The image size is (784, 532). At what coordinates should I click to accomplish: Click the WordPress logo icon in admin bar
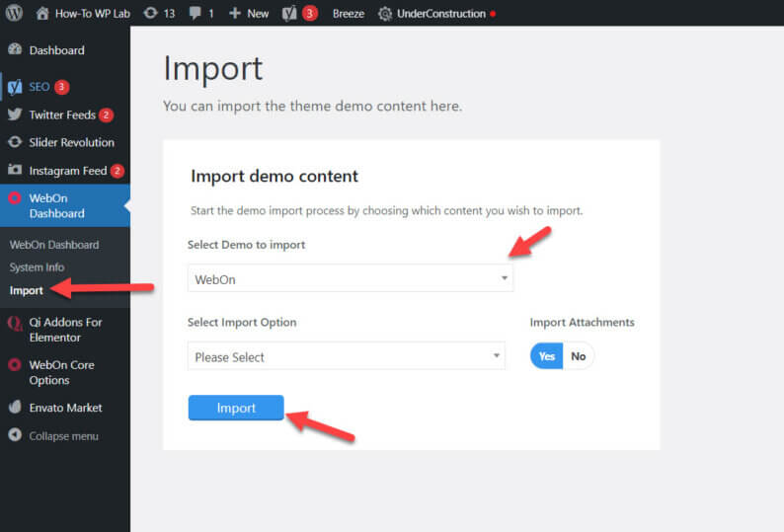click(x=14, y=13)
